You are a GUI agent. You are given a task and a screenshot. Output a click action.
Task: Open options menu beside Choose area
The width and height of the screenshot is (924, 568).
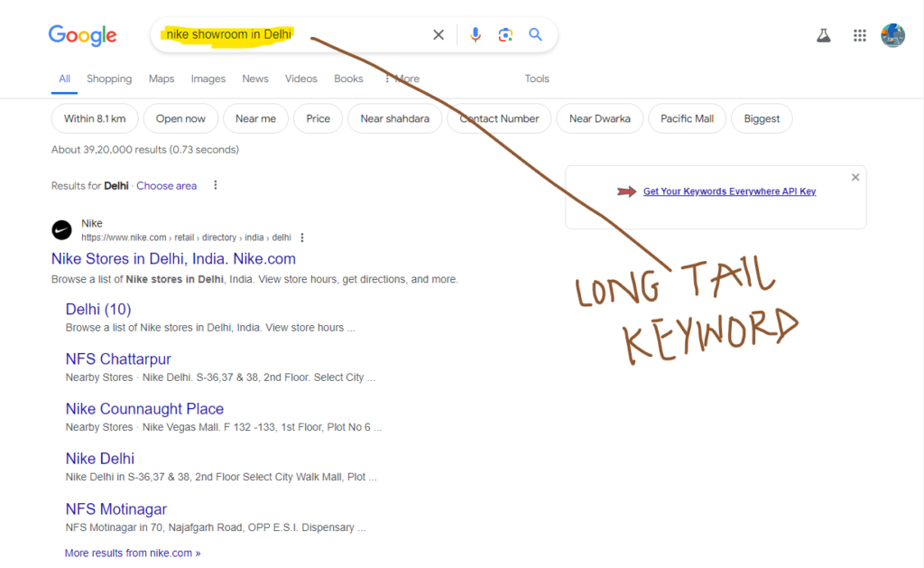click(x=215, y=186)
